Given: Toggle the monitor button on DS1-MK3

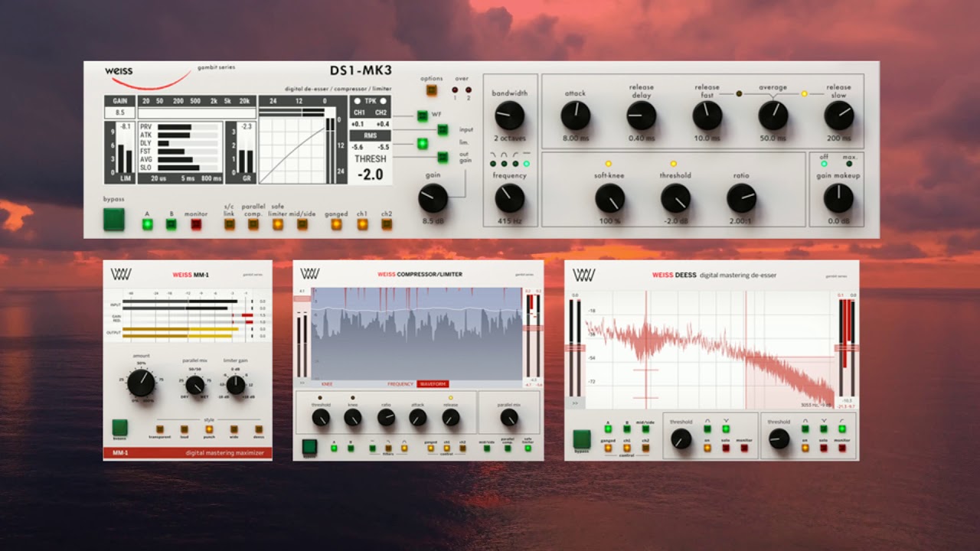Looking at the screenshot, I should pos(196,224).
